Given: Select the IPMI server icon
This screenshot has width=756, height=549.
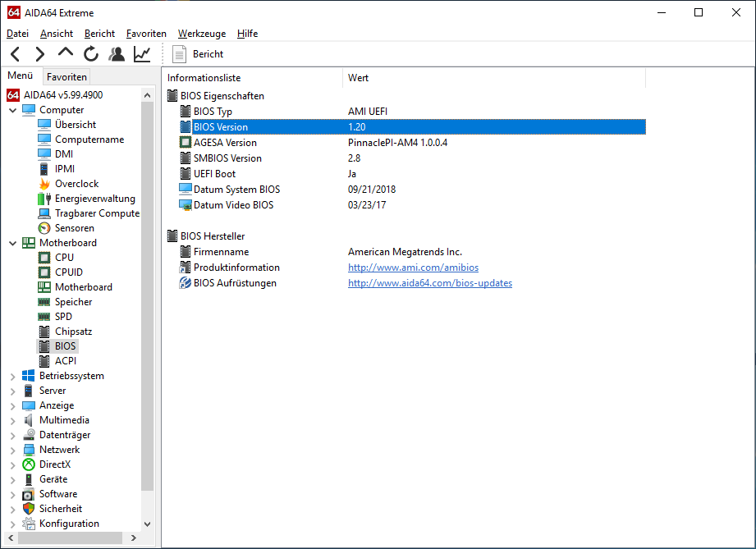Looking at the screenshot, I should pos(44,169).
